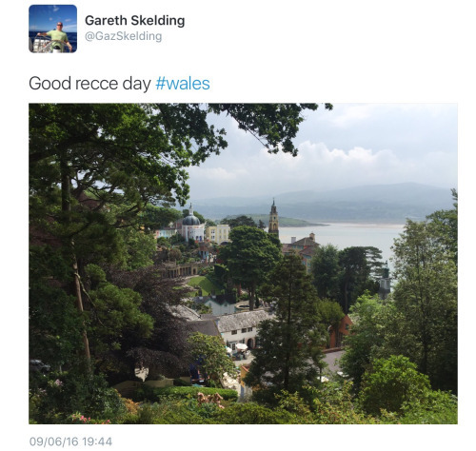The image size is (476, 451).
Task: Open Gareth Skelding's profile avatar
Action: tap(52, 29)
